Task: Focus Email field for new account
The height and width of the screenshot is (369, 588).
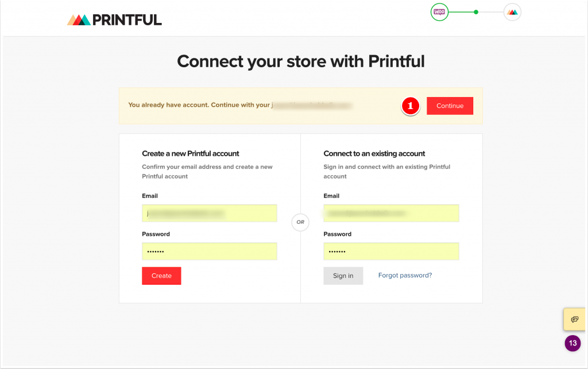Action: point(209,213)
